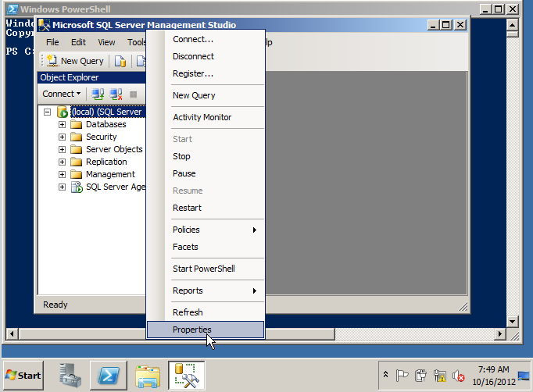The image size is (533, 392).
Task: Expand the Databases folder
Action: point(62,125)
